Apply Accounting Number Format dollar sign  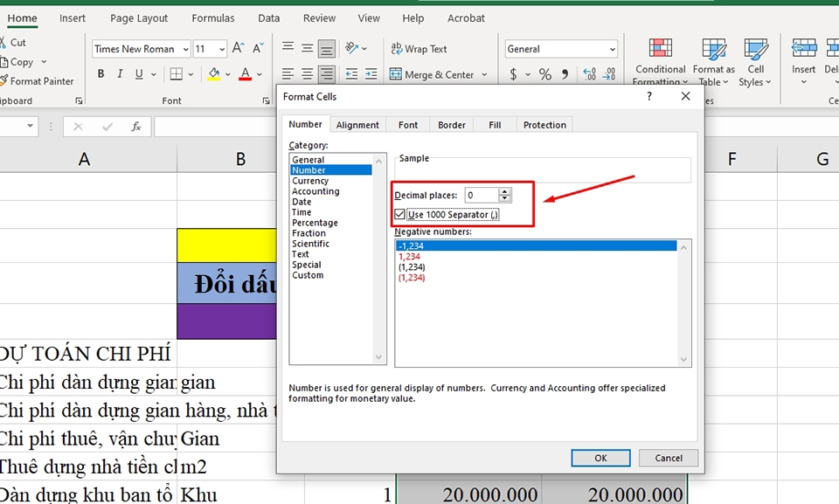pos(513,74)
